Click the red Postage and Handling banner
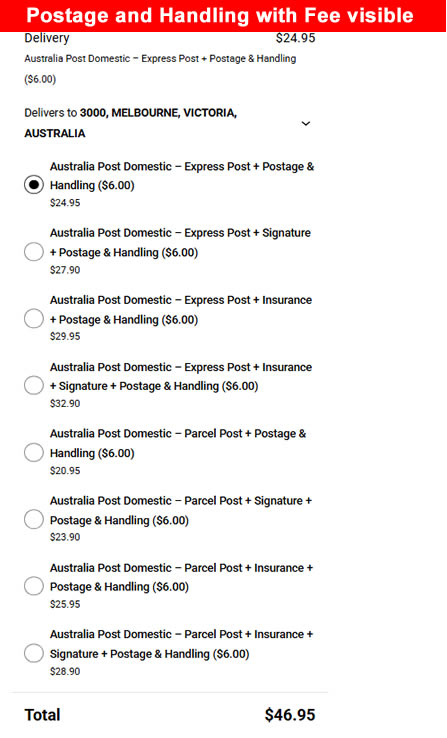Image resolution: width=447 pixels, height=738 pixels. pyautogui.click(x=223, y=16)
